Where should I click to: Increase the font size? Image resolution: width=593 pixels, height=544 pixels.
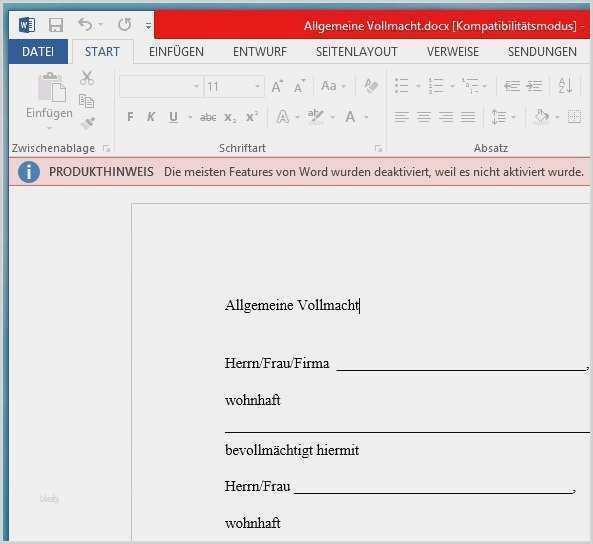(x=278, y=87)
